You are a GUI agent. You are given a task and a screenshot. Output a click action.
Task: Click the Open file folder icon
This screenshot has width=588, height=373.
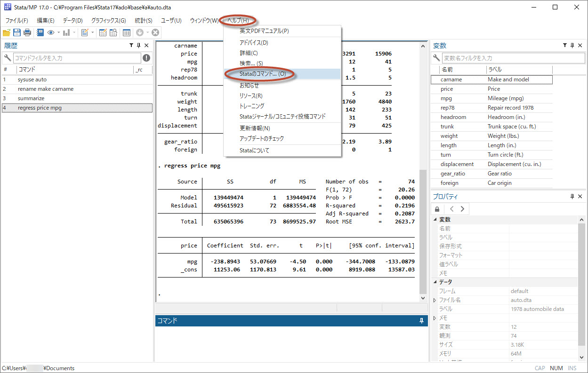7,32
